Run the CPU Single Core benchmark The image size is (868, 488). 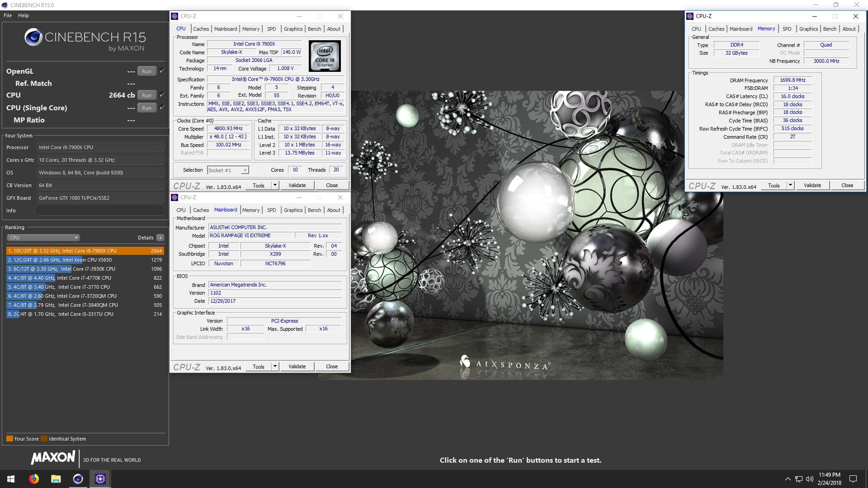click(146, 108)
